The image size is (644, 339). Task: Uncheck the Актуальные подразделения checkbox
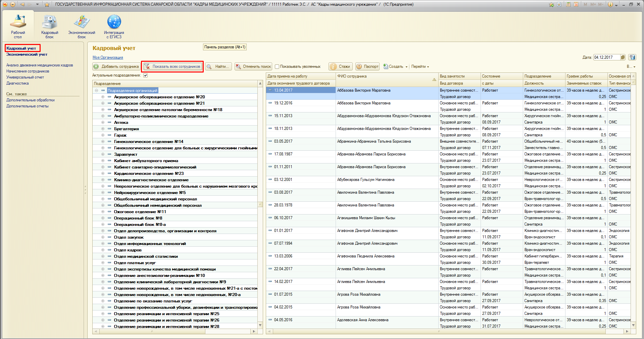(145, 75)
